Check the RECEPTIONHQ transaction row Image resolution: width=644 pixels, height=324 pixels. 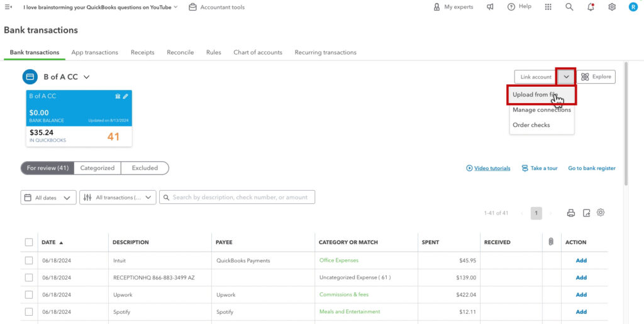coord(29,277)
